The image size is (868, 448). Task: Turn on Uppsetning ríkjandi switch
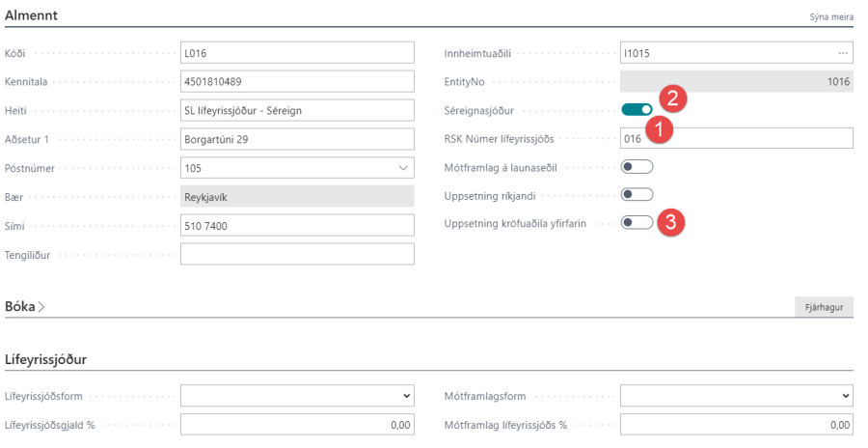pos(637,195)
